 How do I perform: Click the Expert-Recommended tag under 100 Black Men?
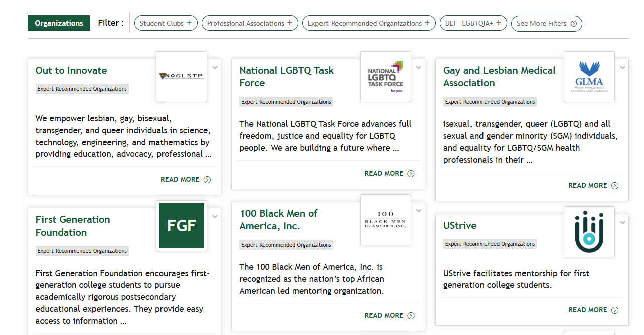coord(286,245)
